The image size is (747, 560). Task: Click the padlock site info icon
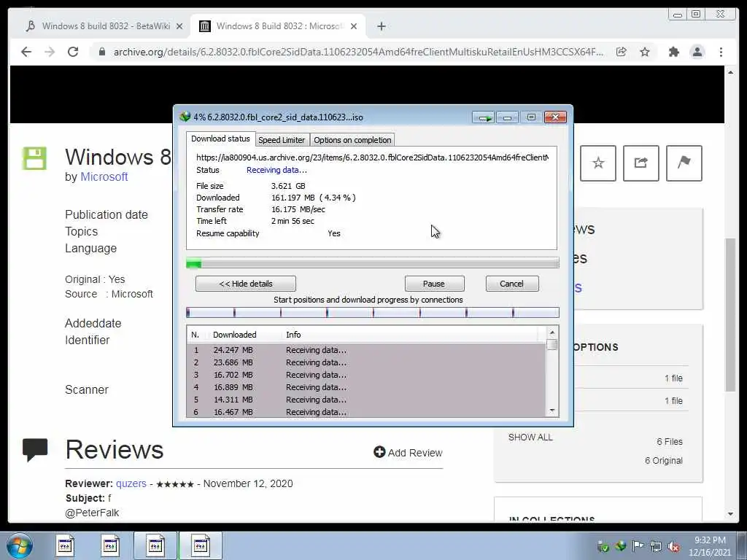pyautogui.click(x=102, y=52)
